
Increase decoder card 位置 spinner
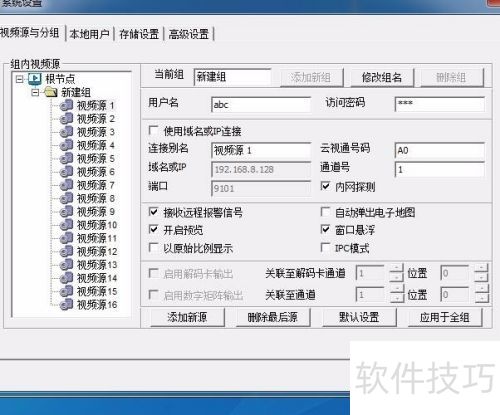482,269
